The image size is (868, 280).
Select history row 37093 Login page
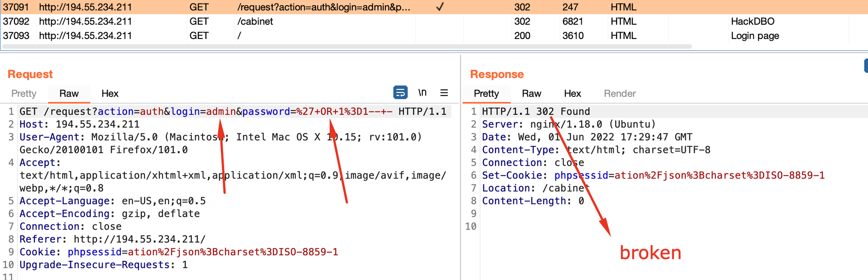click(x=434, y=36)
